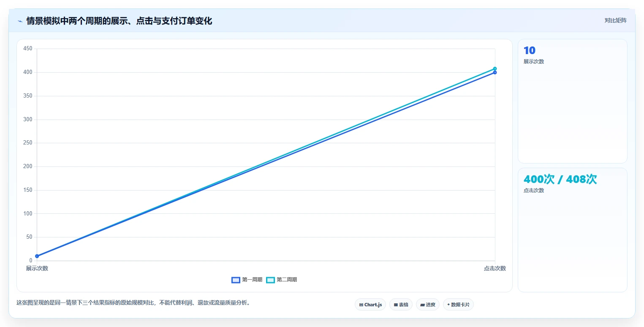
Task: Click the chart title text 情景模拟中两个周期
Action: [x=64, y=21]
